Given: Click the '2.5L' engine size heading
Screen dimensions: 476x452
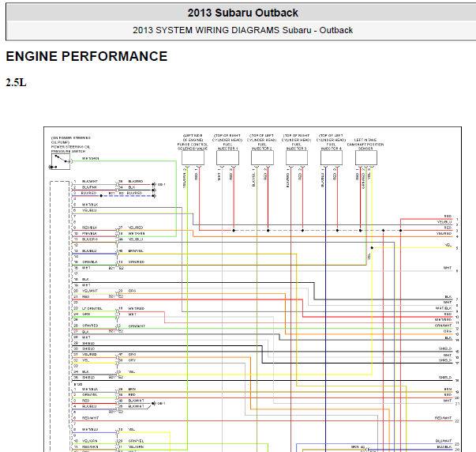Looking at the screenshot, I should tap(16, 82).
